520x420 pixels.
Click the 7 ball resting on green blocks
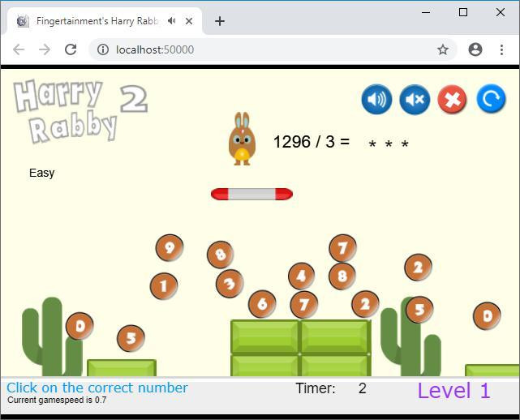303,305
